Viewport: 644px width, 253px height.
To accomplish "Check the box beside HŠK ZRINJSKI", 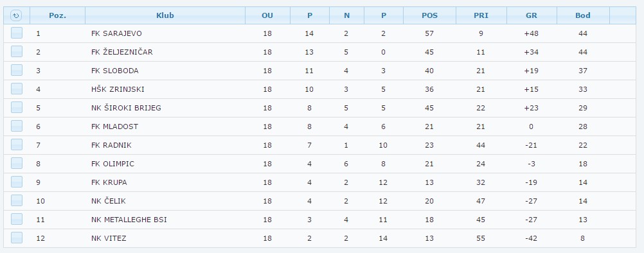I will coord(17,89).
